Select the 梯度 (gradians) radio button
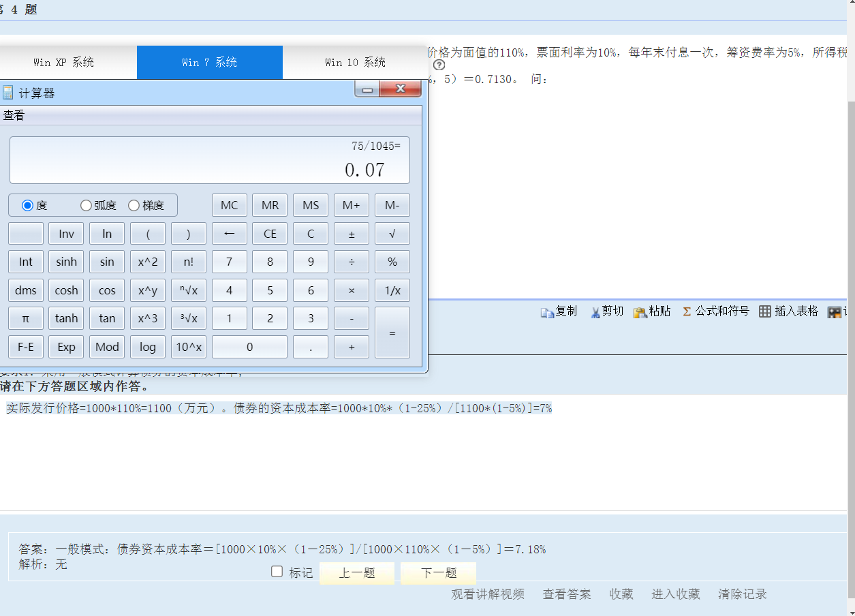Image resolution: width=855 pixels, height=616 pixels. pos(134,205)
